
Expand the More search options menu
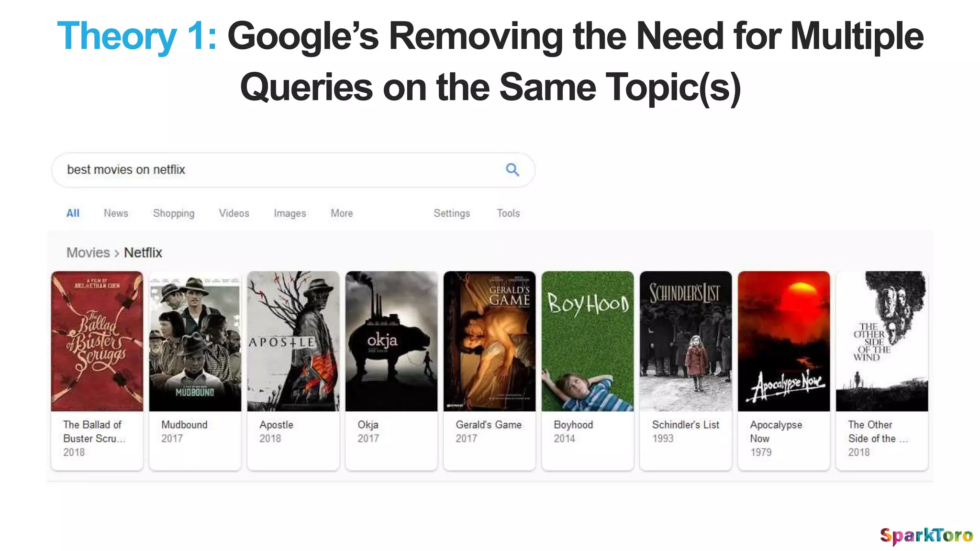point(342,213)
